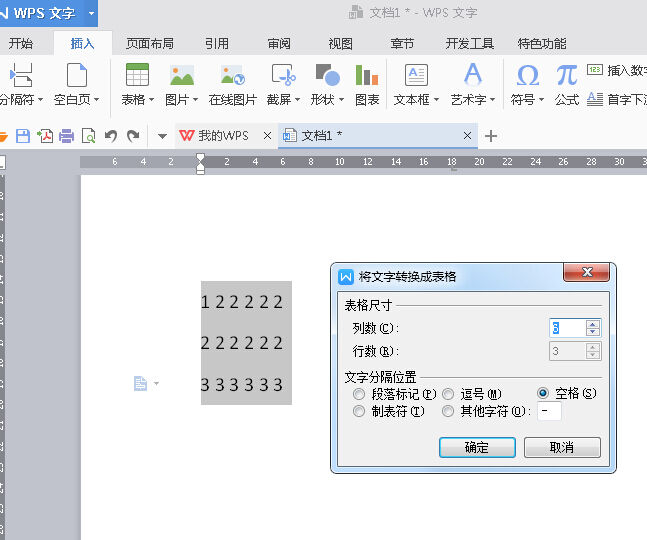The height and width of the screenshot is (540, 647).
Task: Insert a chart with 图表 icon
Action: tap(367, 76)
